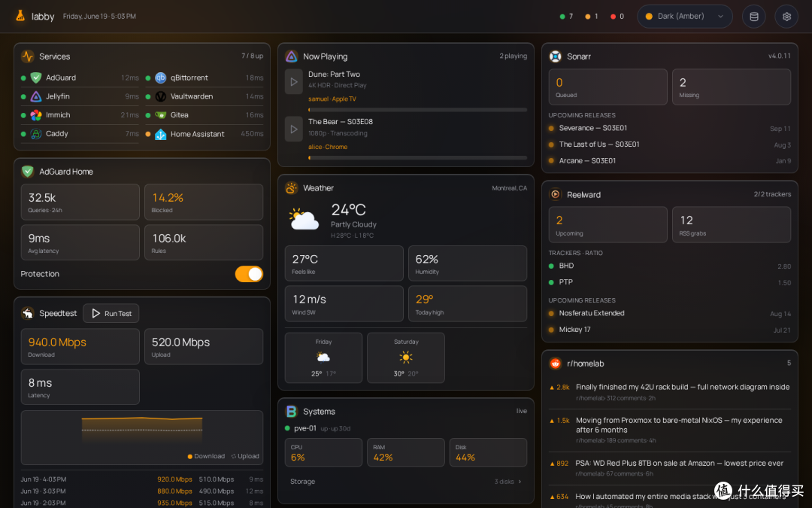The height and width of the screenshot is (508, 812).
Task: Click the qBittorrent icon in Services
Action: click(161, 78)
